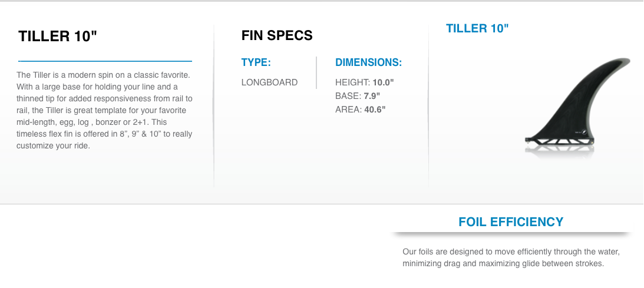Image resolution: width=644 pixels, height=288 pixels.
Task: Click the blue line under the title
Action: pyautogui.click(x=105, y=61)
